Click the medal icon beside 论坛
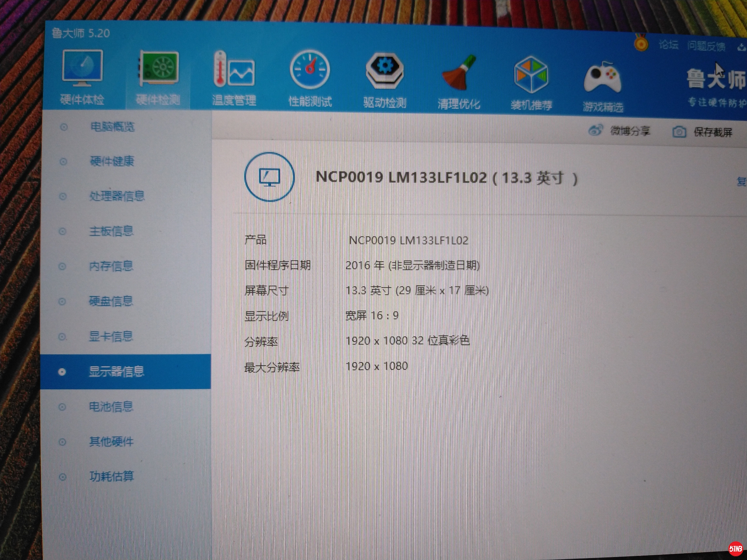 tap(641, 44)
